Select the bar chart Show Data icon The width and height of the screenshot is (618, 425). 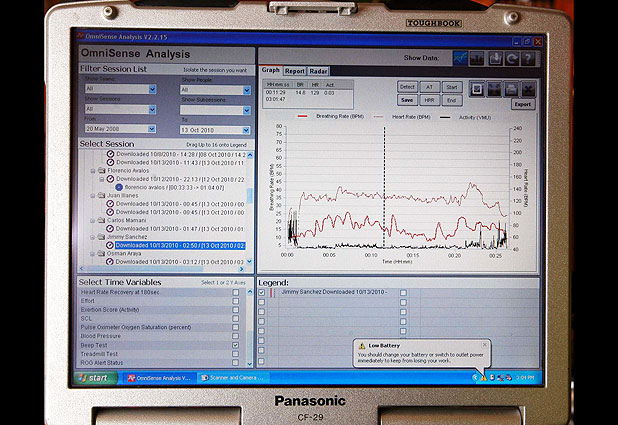tap(477, 58)
